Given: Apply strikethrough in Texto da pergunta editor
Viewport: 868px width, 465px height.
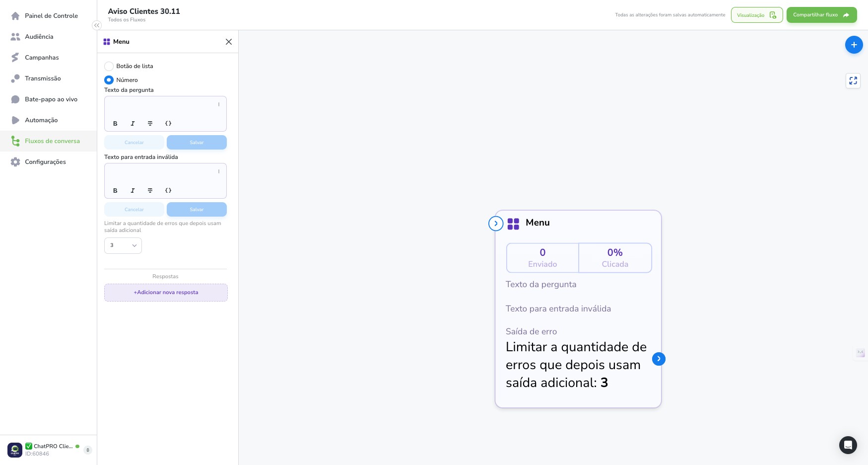Looking at the screenshot, I should 150,124.
